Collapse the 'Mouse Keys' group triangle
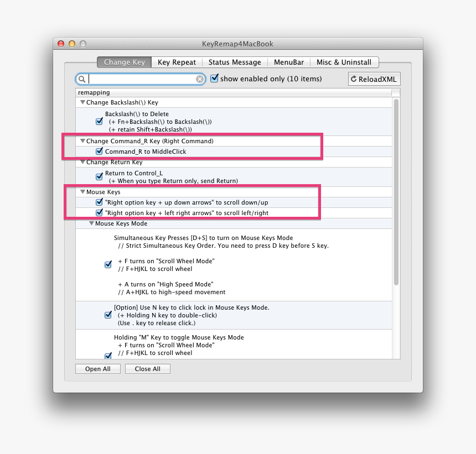 82,192
